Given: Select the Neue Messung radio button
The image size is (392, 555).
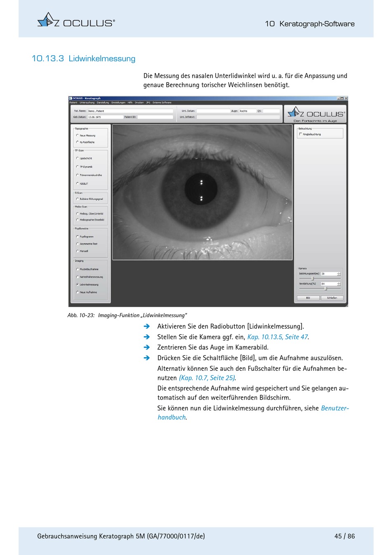Looking at the screenshot, I should pyautogui.click(x=77, y=135).
